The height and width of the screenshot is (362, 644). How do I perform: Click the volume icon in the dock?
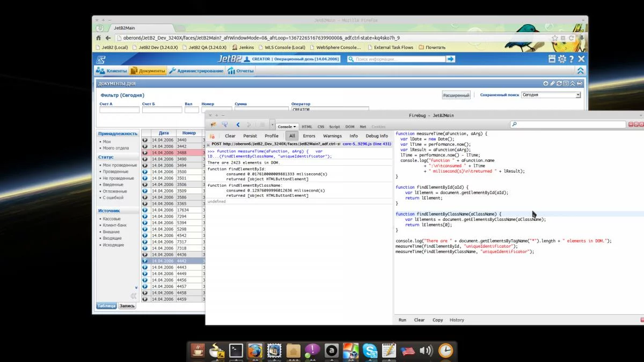tap(426, 351)
